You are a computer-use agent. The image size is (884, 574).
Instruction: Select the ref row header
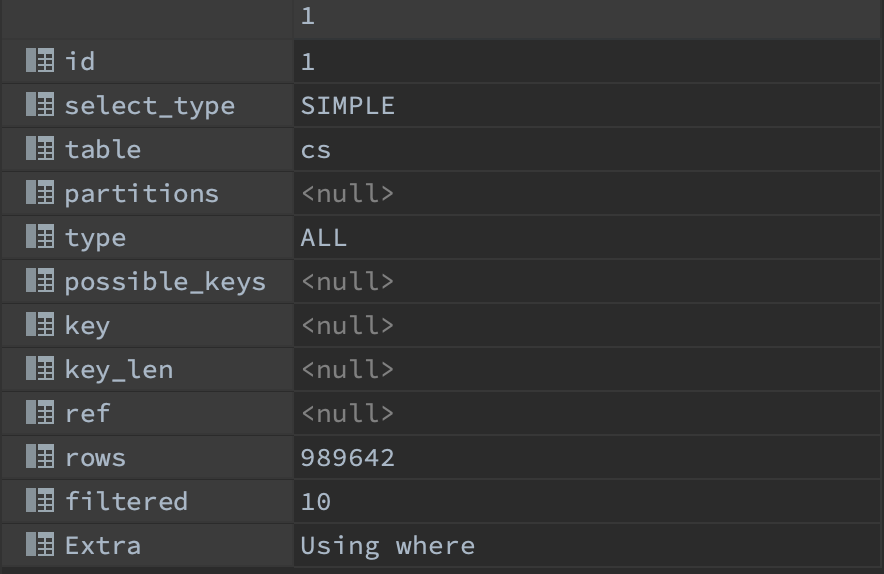click(x=87, y=413)
